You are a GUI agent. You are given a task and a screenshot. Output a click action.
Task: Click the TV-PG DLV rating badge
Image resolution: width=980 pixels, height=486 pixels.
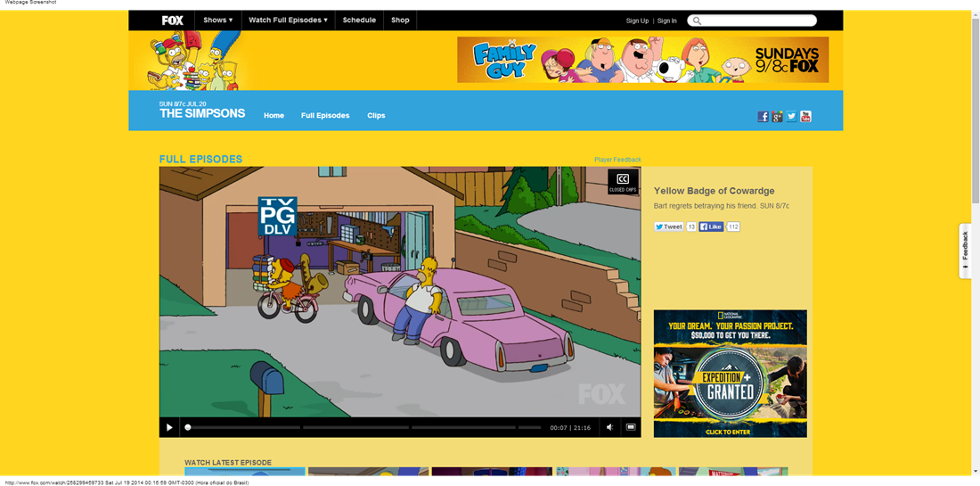[277, 217]
